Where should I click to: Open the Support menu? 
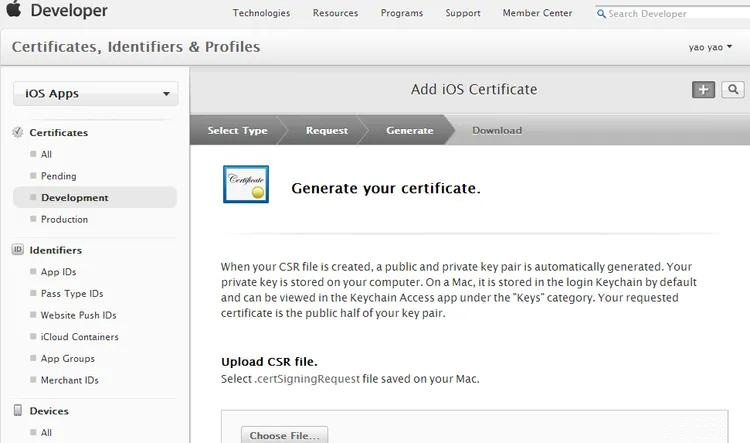[463, 13]
